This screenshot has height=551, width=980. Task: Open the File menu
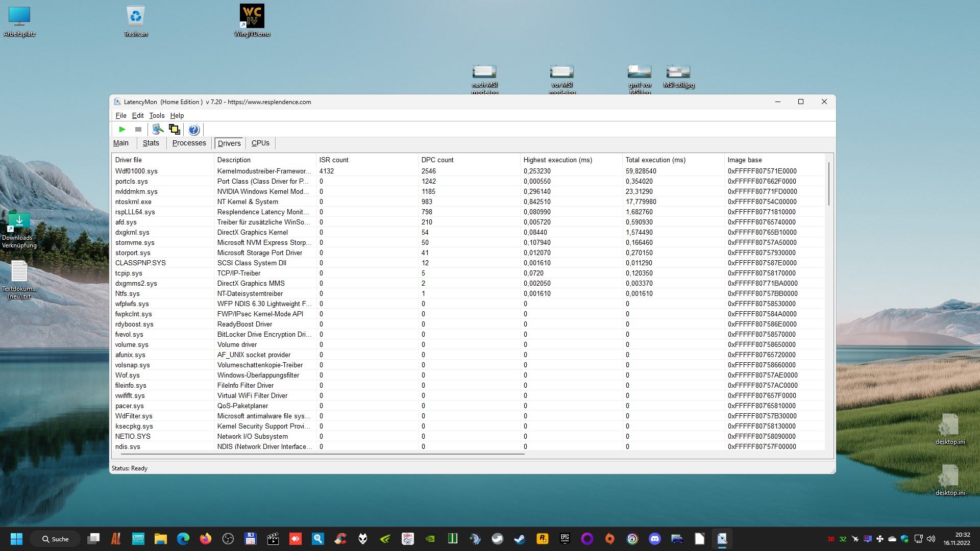coord(121,116)
